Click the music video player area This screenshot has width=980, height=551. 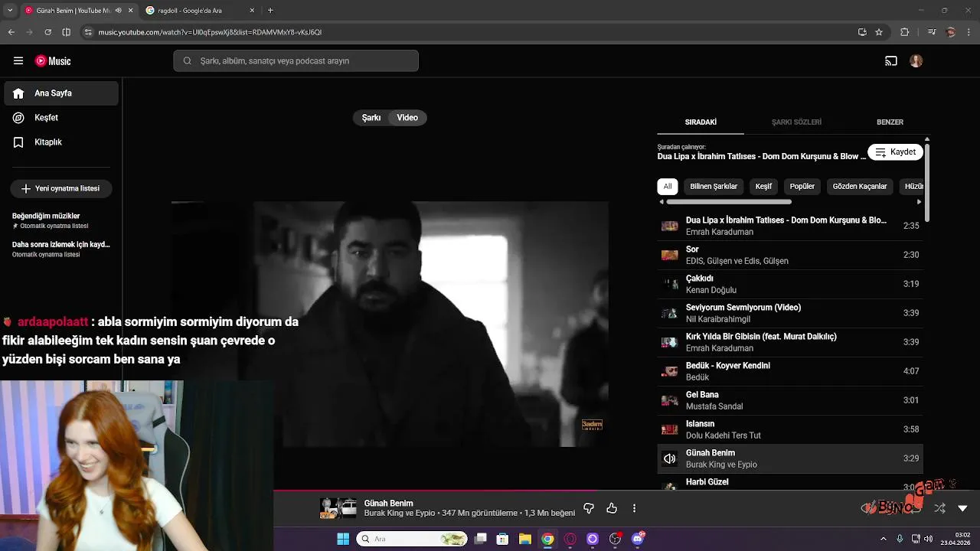pos(390,324)
